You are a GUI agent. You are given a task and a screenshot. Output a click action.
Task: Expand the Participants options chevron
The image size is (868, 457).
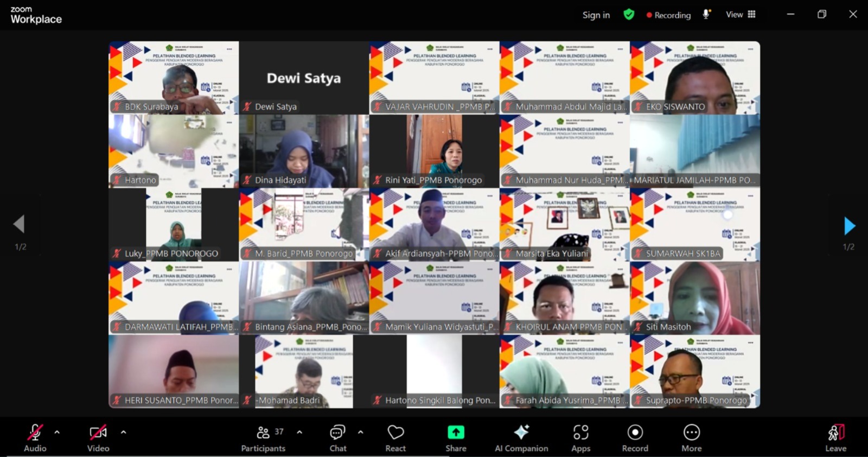(x=299, y=433)
